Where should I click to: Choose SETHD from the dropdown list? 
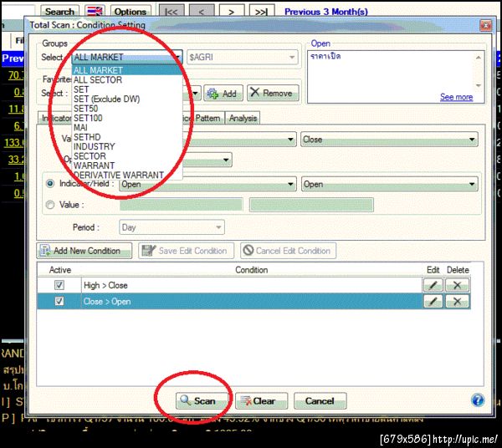(127, 137)
